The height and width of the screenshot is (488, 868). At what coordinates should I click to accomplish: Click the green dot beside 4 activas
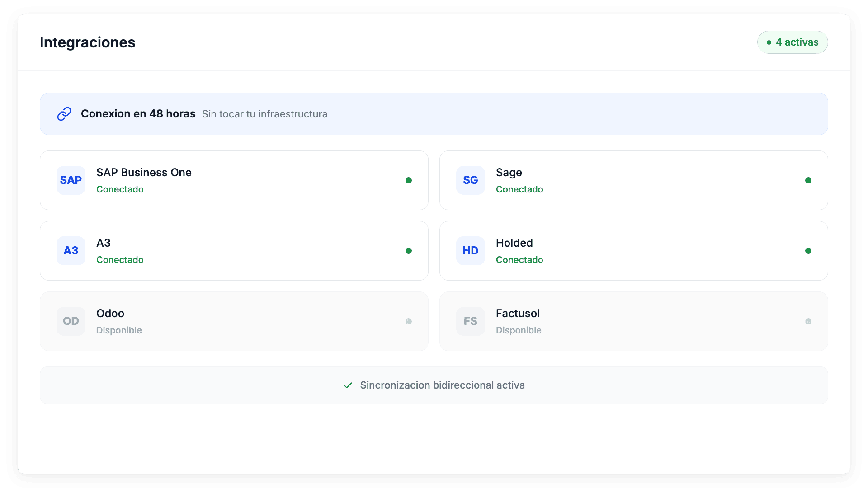tap(769, 42)
